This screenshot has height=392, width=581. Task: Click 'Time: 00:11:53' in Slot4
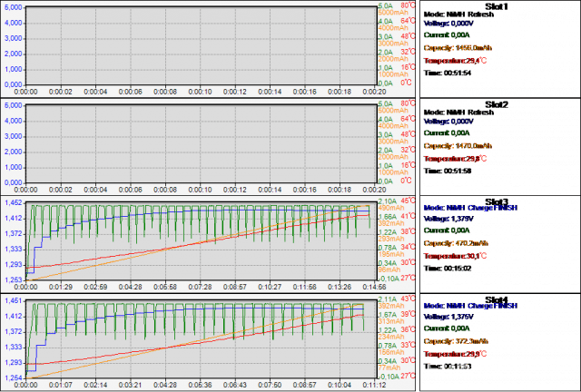pos(448,366)
